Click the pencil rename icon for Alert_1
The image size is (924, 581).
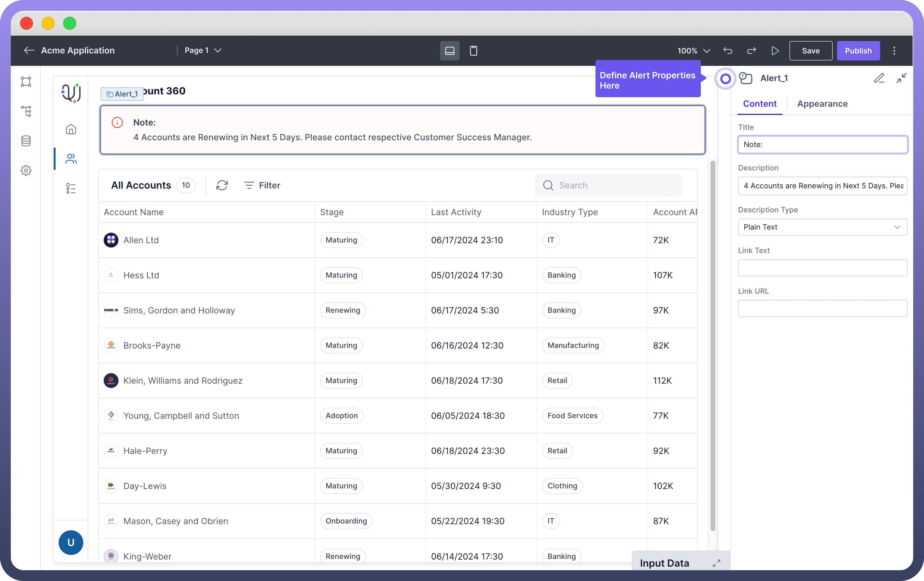tap(879, 78)
